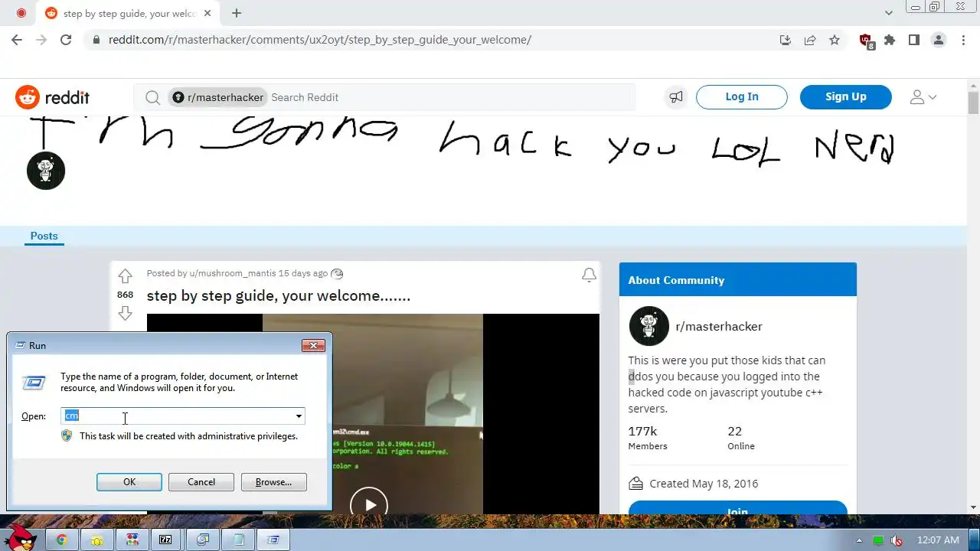Click the r/masterhacker link in sidebar
Image resolution: width=980 pixels, height=551 pixels.
point(719,326)
